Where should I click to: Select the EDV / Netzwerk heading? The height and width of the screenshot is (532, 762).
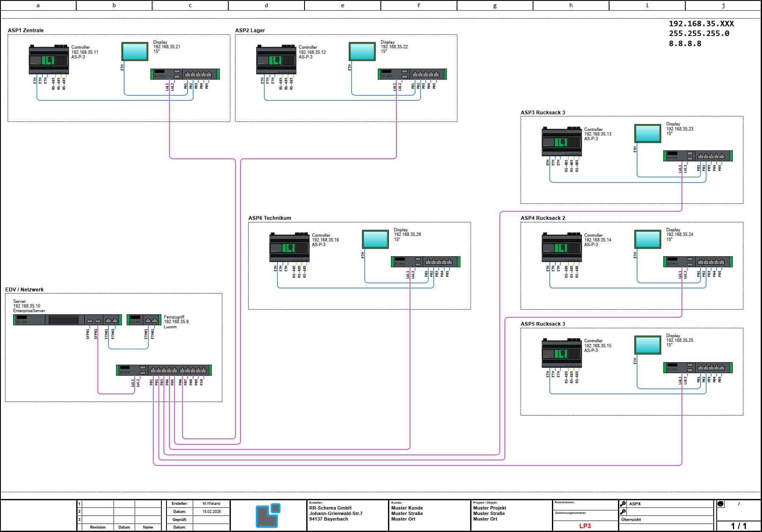pos(24,290)
